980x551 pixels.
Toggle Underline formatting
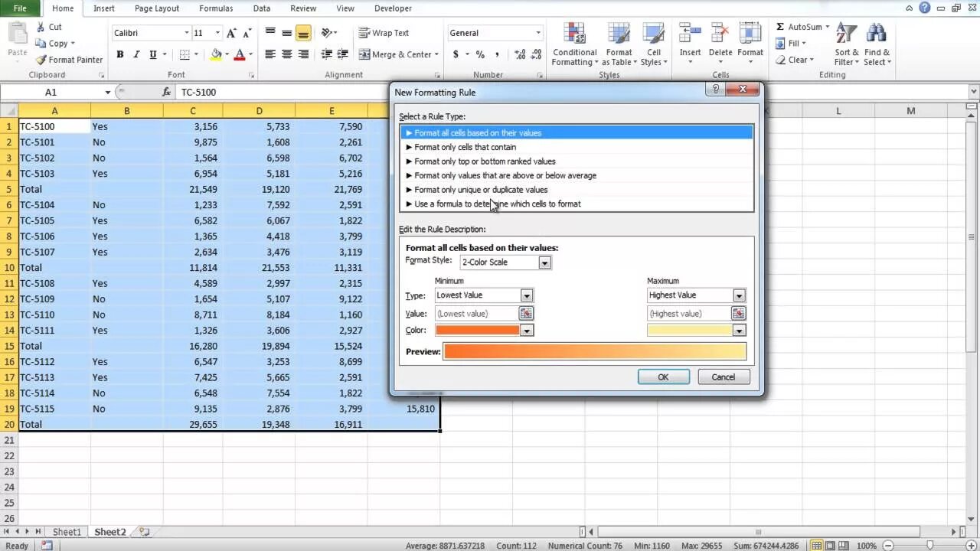[153, 54]
